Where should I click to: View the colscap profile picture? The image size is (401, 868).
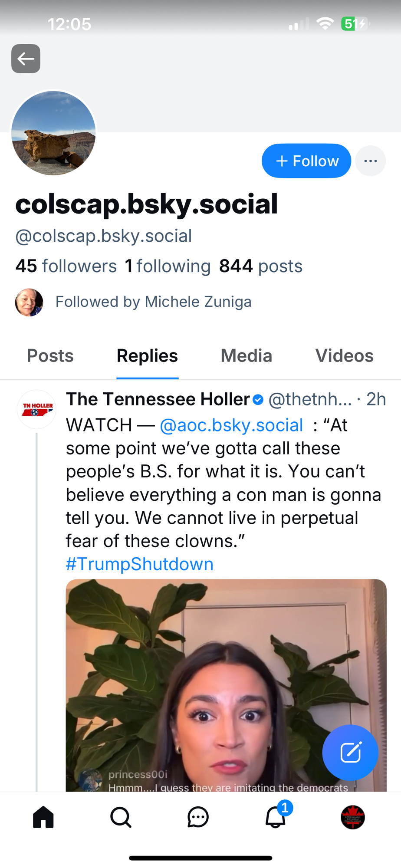tap(53, 133)
